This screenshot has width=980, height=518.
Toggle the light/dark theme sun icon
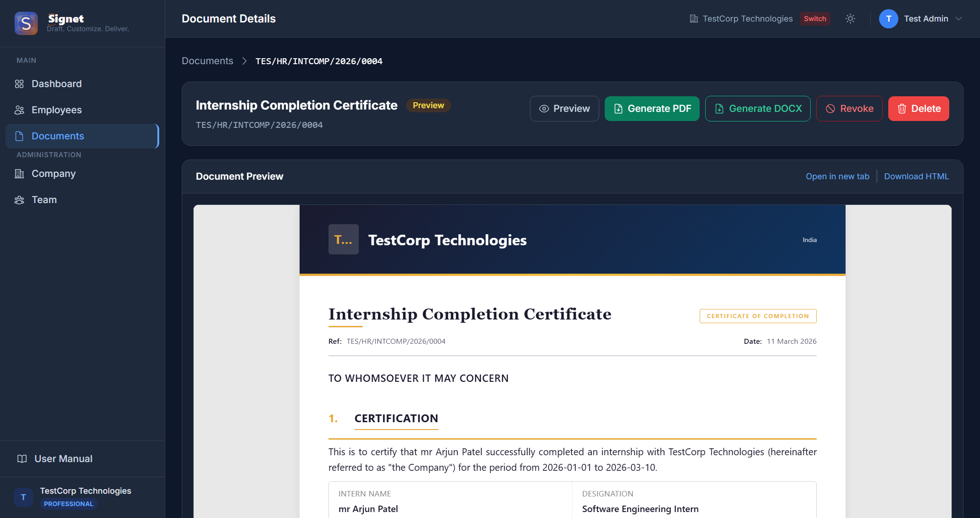point(850,19)
